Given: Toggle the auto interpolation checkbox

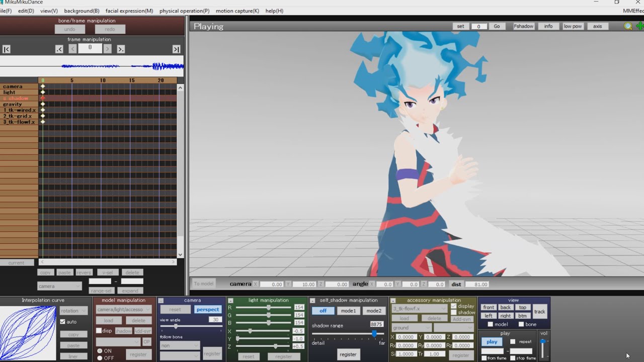Looking at the screenshot, I should click(63, 322).
